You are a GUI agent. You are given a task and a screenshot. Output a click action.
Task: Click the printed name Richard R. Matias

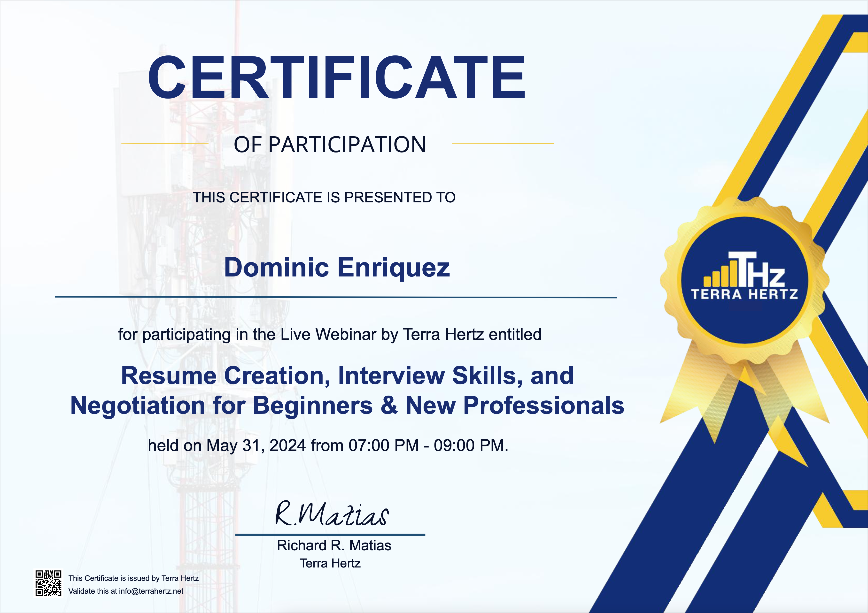334,545
